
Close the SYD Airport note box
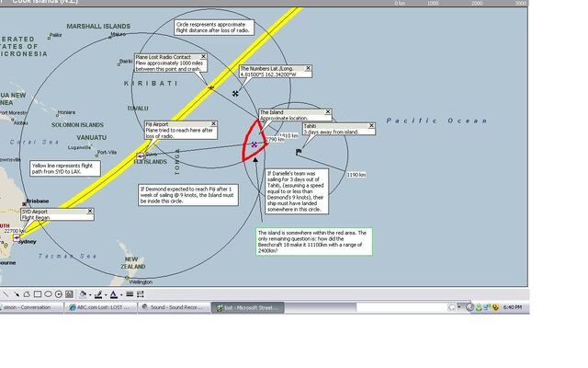90,211
